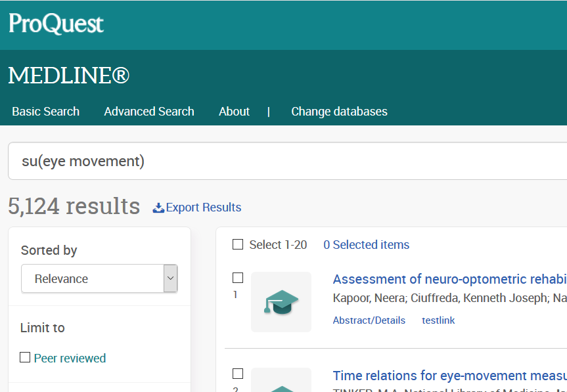The image size is (567, 392).
Task: Click the Export Results link
Action: point(203,207)
